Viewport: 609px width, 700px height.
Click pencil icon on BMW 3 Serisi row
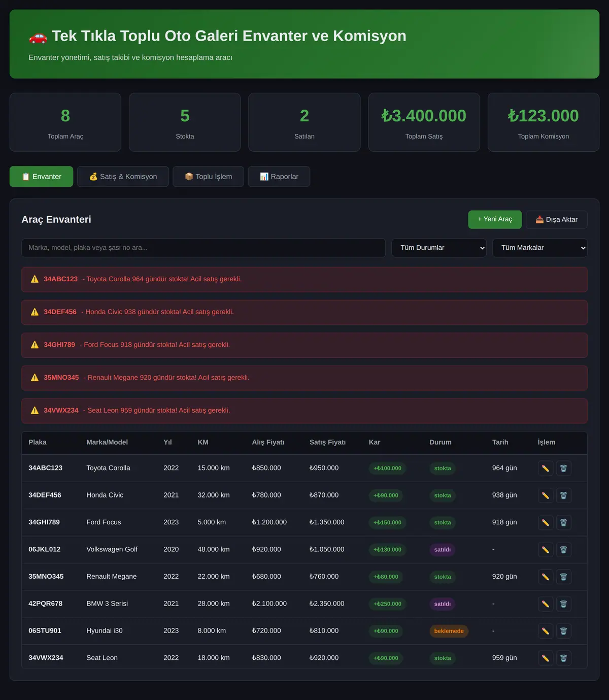[x=546, y=604]
